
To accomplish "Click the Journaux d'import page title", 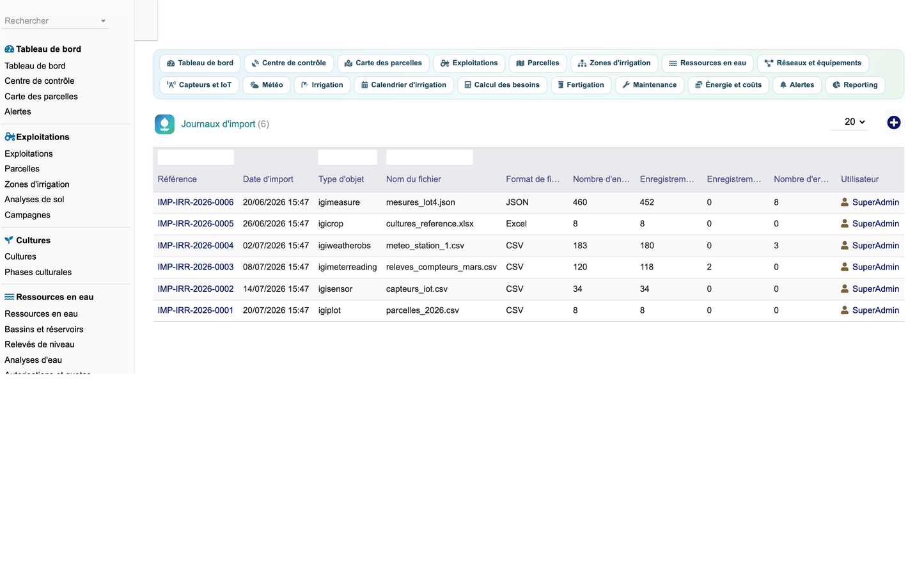I will pos(218,124).
